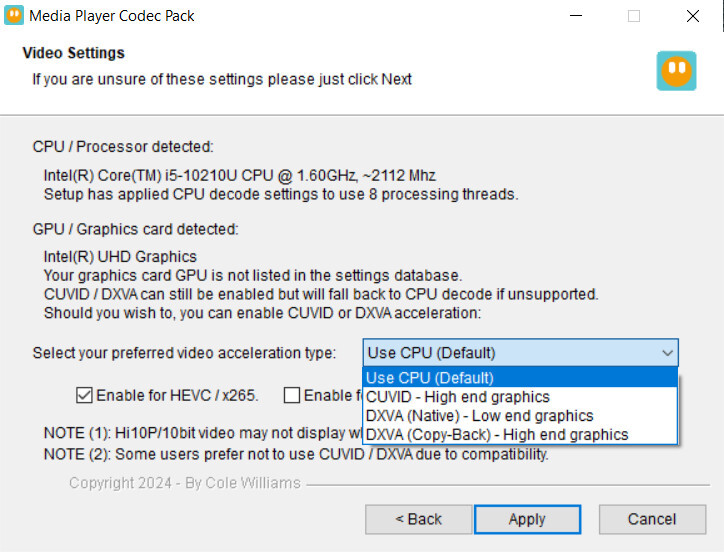Click the Video Settings heading
Image resolution: width=724 pixels, height=552 pixels.
click(73, 53)
